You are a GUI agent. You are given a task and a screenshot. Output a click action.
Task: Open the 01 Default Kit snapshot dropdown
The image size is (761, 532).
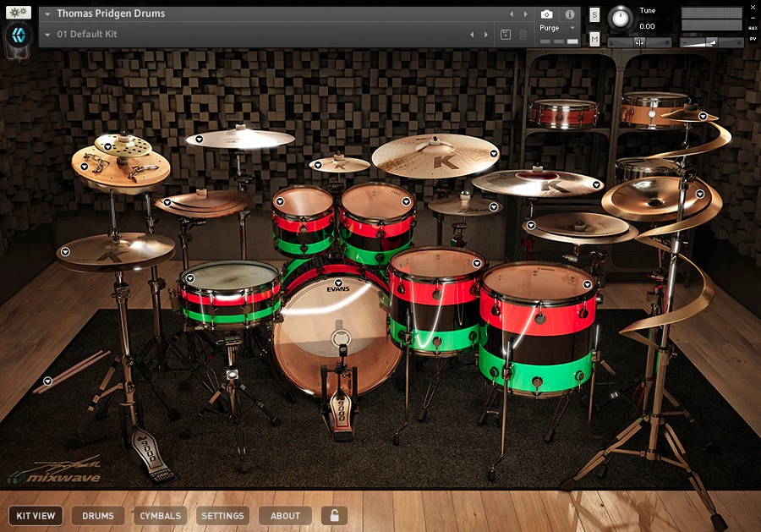pos(47,35)
